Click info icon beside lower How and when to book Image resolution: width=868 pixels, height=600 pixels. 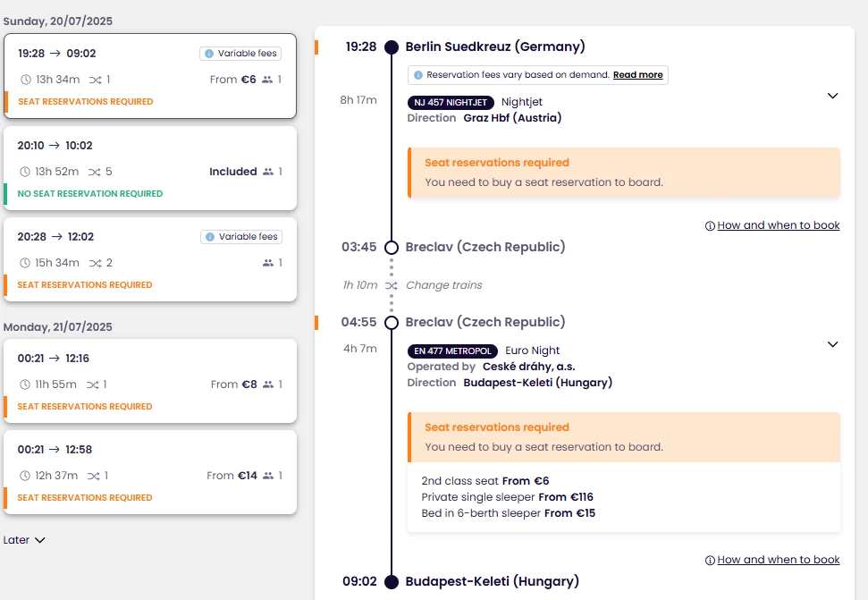[x=710, y=561]
